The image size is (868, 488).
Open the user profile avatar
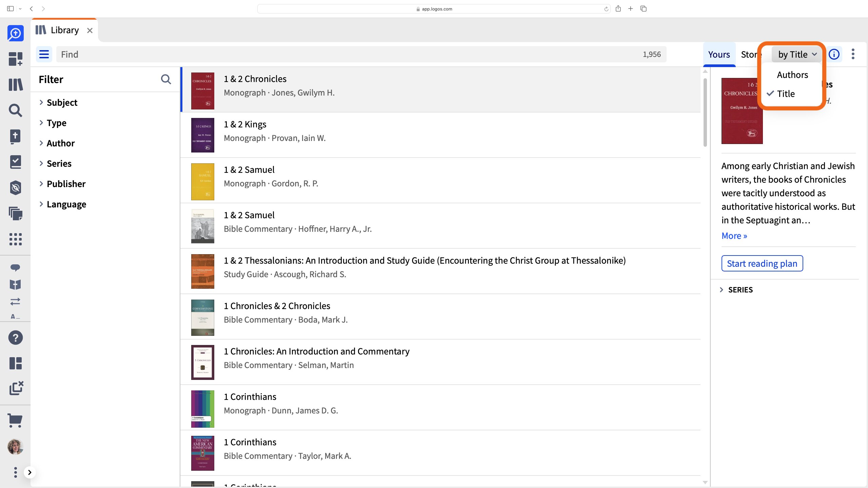[x=15, y=447]
